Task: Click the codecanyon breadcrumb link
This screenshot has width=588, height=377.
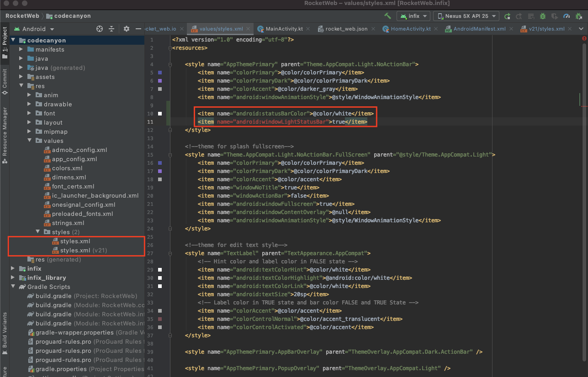Action: pos(73,16)
